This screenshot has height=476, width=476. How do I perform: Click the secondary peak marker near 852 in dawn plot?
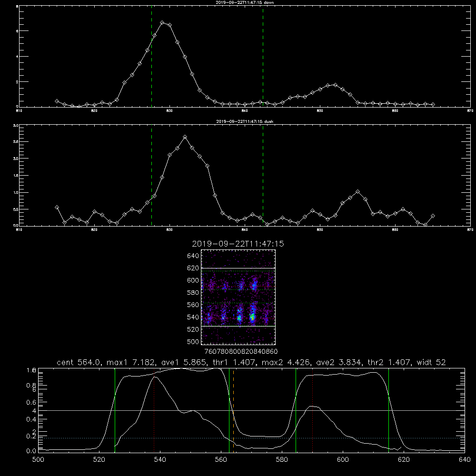[x=335, y=85]
